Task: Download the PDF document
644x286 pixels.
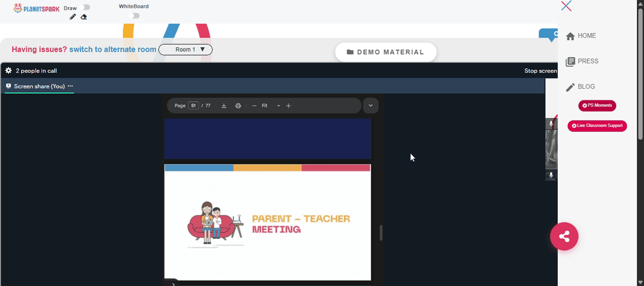Action: [224, 106]
